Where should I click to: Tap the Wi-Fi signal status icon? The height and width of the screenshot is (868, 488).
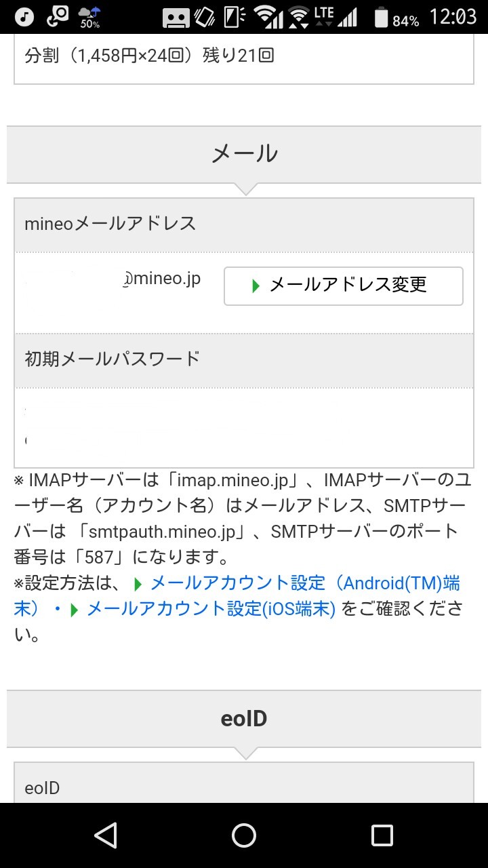(x=268, y=17)
